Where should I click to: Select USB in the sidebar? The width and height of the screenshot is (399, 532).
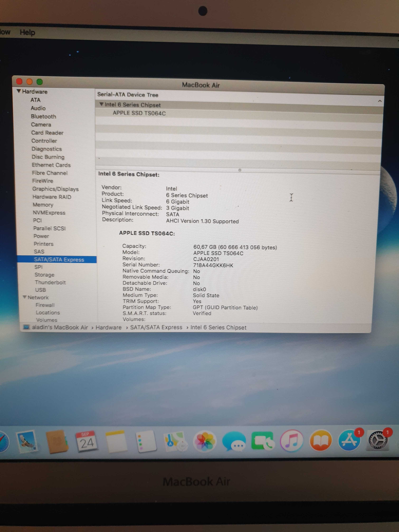tap(40, 290)
